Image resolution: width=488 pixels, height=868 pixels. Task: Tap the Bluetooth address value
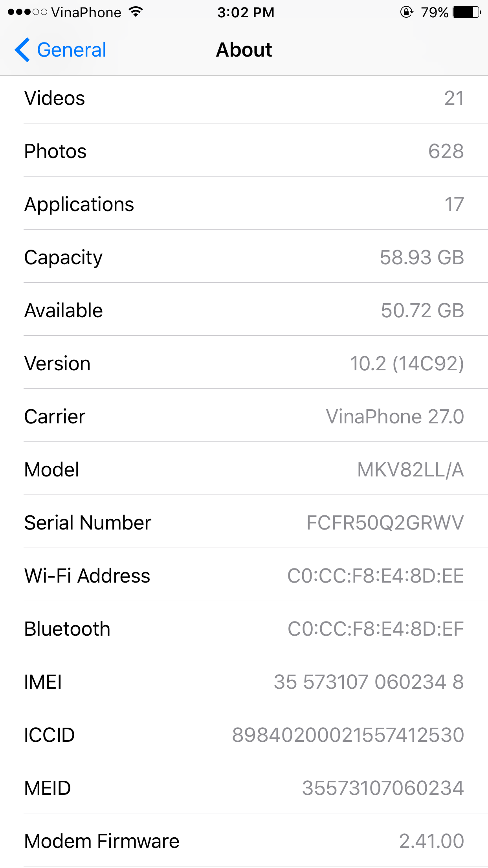click(x=376, y=629)
